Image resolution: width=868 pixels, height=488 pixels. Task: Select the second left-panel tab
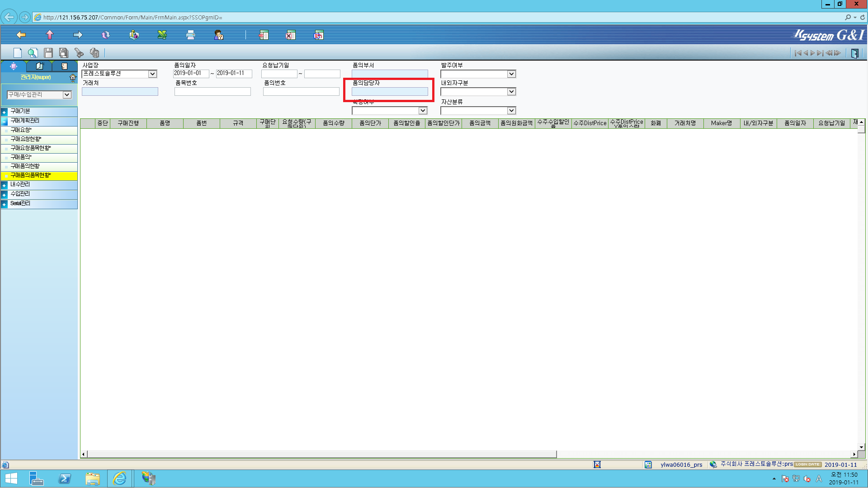[x=39, y=66]
